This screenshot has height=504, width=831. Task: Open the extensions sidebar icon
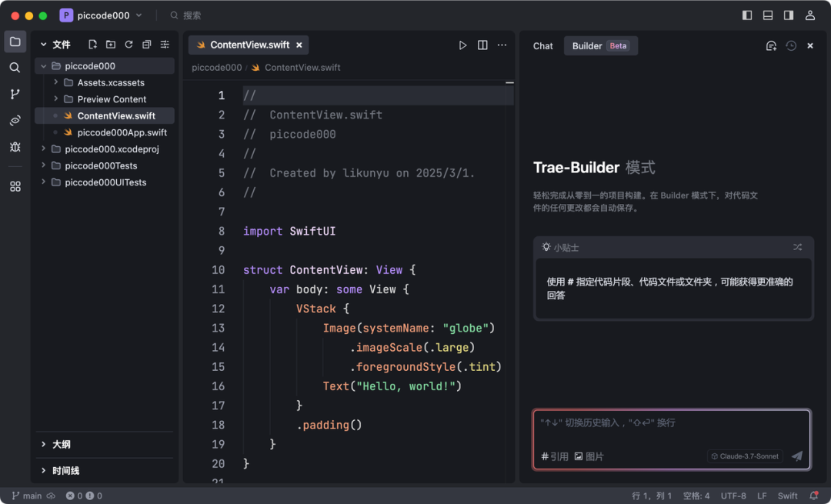tap(15, 186)
